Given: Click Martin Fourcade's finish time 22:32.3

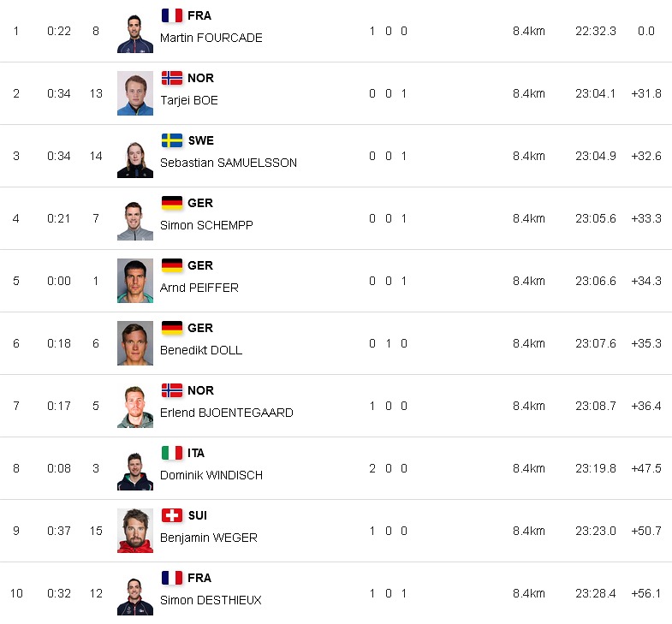Looking at the screenshot, I should click(595, 31).
